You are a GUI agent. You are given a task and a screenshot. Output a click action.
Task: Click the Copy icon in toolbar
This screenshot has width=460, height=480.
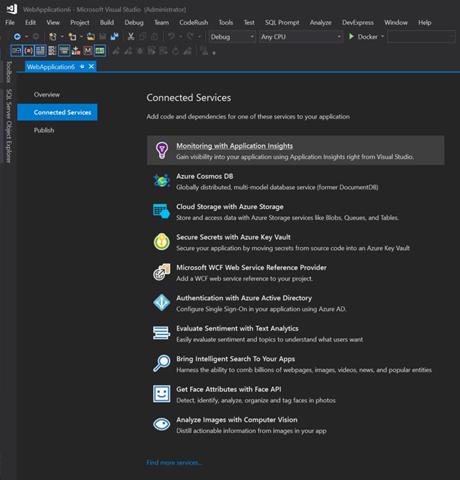tap(143, 37)
